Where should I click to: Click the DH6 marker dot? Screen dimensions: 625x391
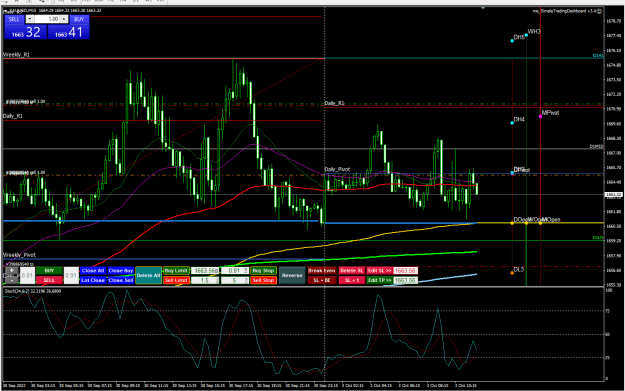click(512, 41)
